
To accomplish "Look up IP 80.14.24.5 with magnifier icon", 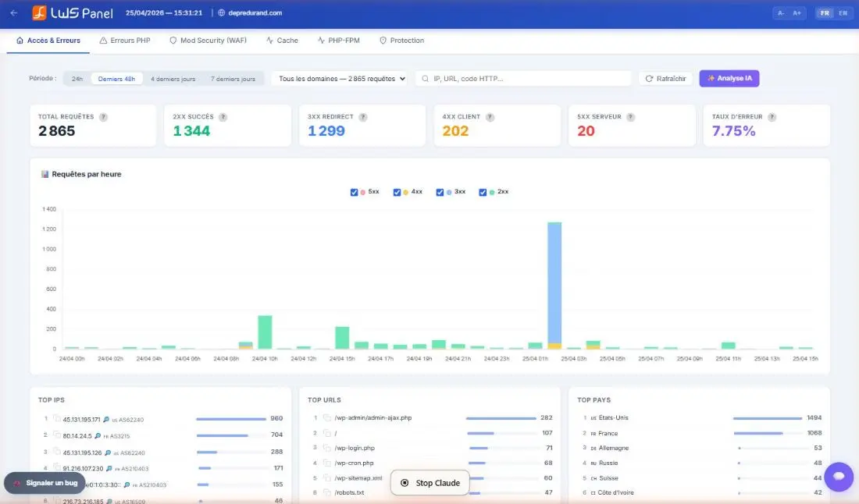I will coord(98,435).
